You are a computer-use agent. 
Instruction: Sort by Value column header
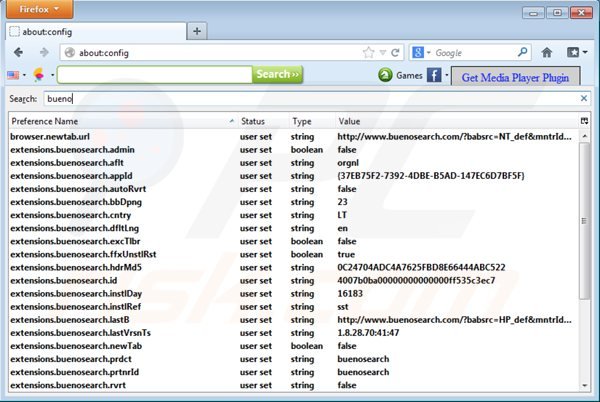[457, 121]
